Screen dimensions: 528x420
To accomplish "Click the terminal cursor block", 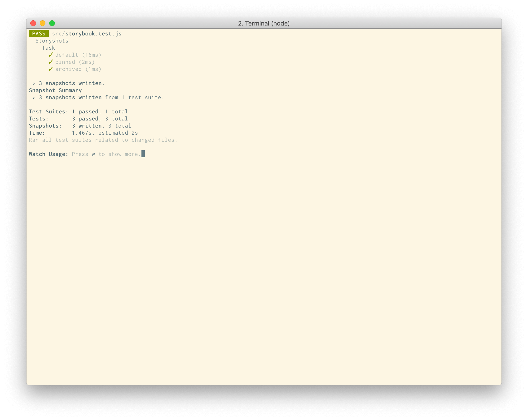I will click(x=143, y=154).
